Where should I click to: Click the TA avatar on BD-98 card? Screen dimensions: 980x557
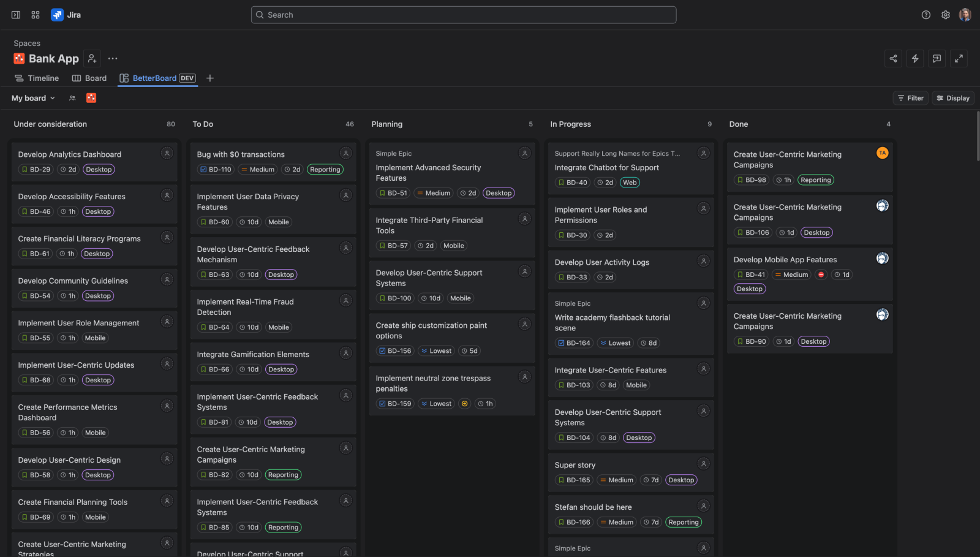point(882,153)
